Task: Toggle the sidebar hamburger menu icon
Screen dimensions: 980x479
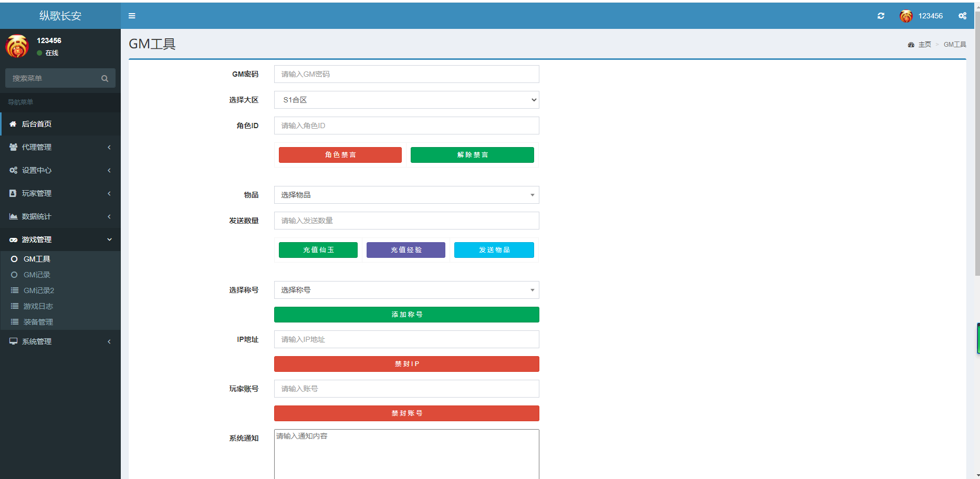Action: tap(132, 16)
